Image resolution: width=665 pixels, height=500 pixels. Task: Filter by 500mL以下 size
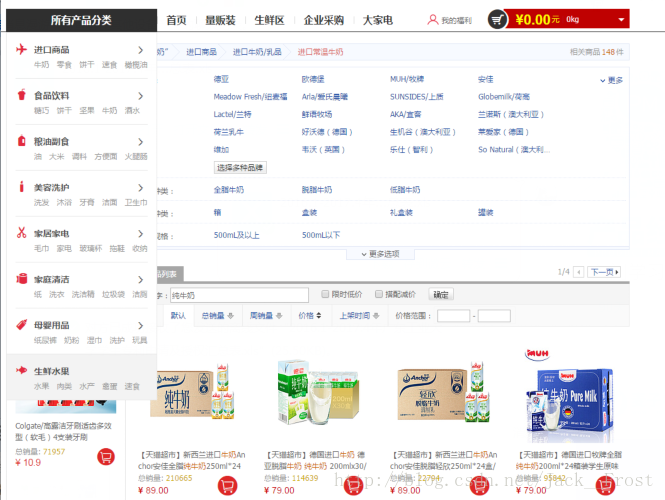321,235
